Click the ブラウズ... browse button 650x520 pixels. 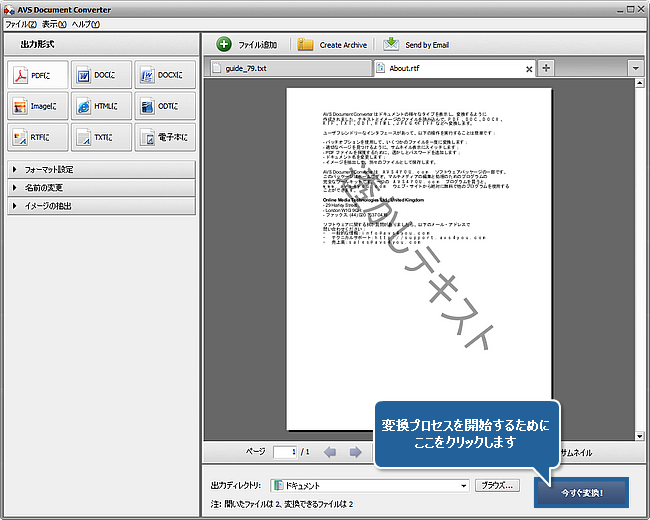497,485
